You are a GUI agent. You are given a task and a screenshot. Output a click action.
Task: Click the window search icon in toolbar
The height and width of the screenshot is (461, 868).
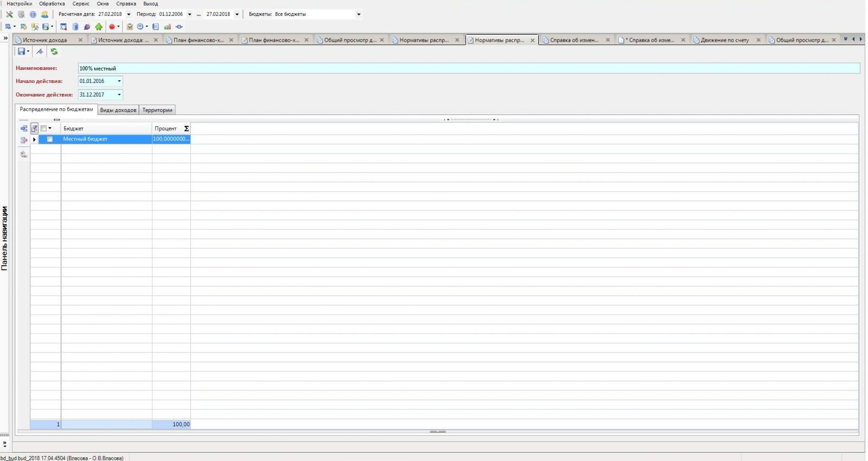coord(63,27)
